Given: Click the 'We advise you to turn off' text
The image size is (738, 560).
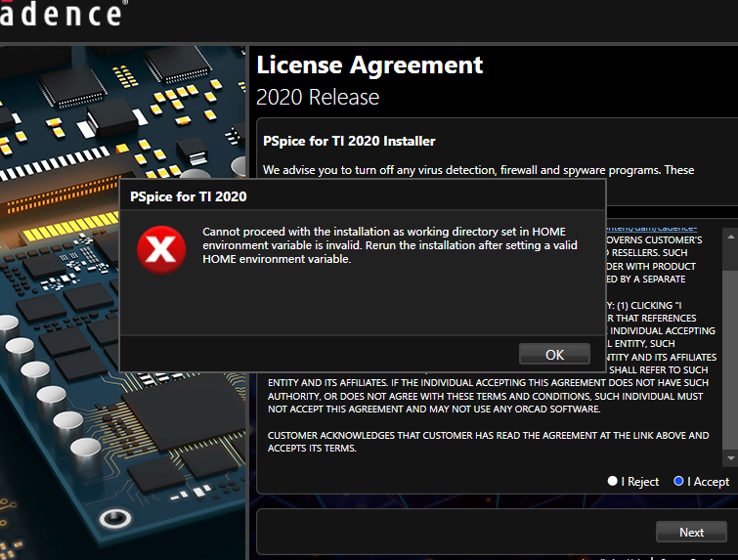Looking at the screenshot, I should pyautogui.click(x=478, y=170).
